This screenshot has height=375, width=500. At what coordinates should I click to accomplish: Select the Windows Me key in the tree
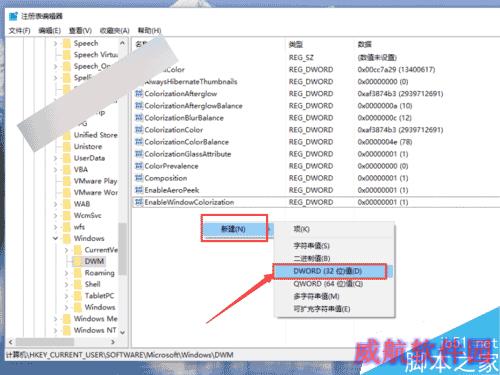(96, 319)
